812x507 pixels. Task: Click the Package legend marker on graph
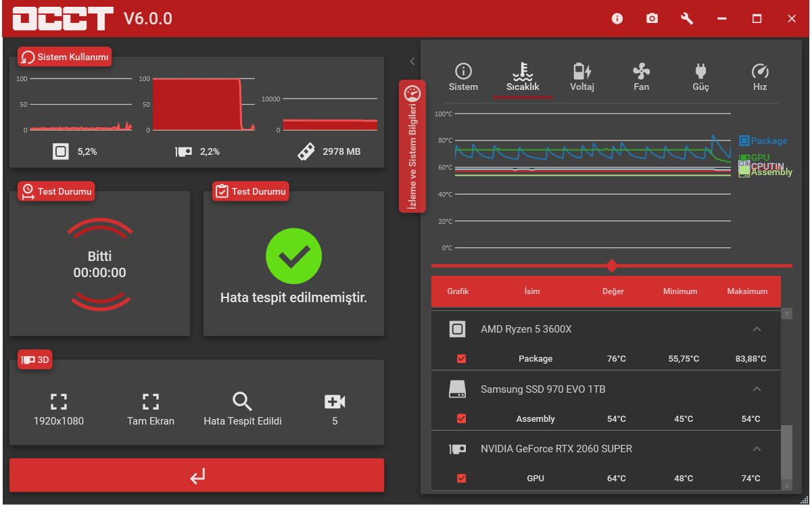[x=744, y=141]
